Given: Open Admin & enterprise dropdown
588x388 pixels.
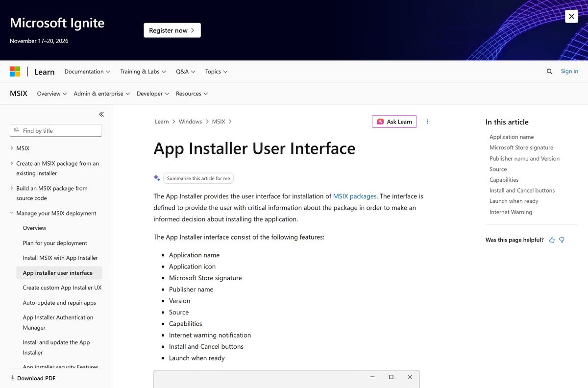Looking at the screenshot, I should 102,94.
